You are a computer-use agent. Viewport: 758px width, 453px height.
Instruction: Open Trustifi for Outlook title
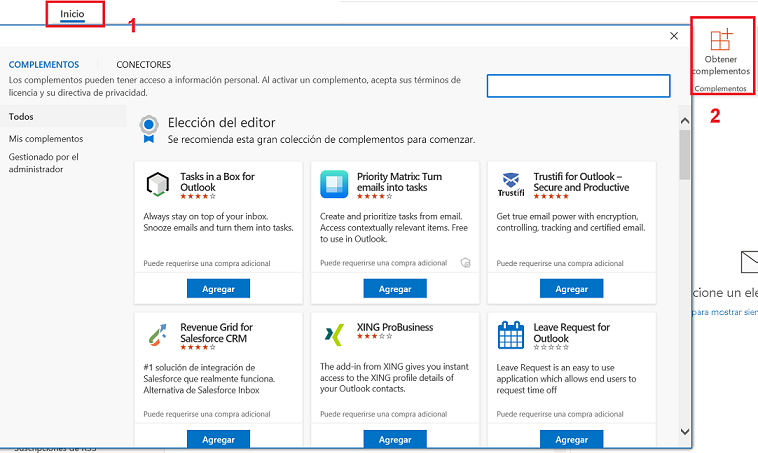point(581,182)
